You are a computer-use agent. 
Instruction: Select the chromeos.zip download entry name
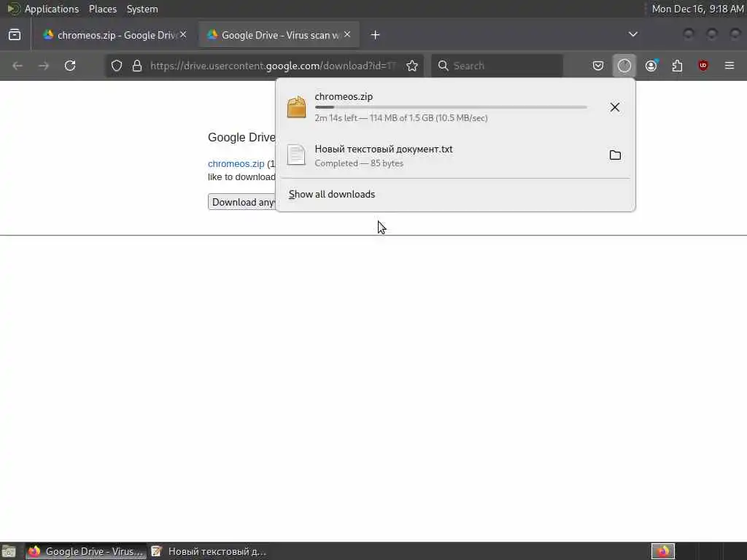(x=344, y=96)
